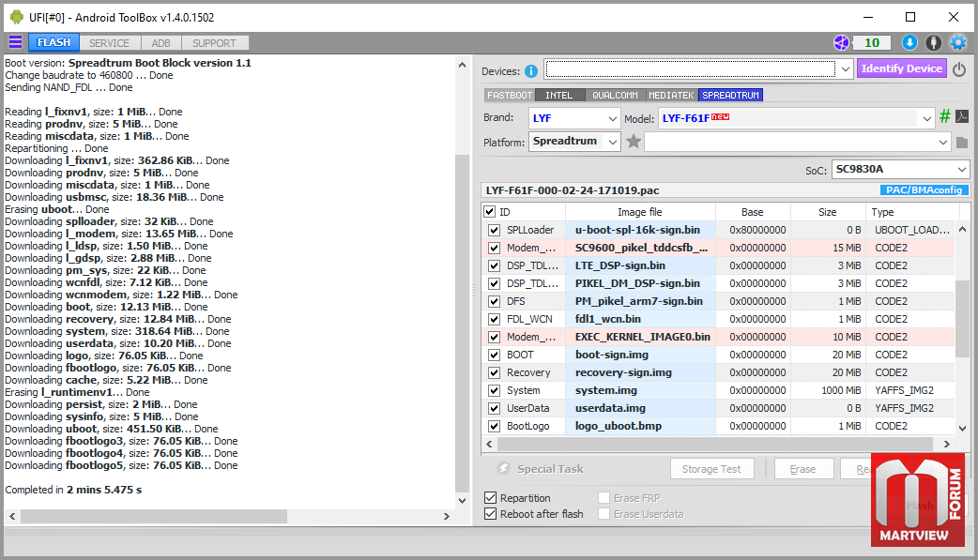Click the blue download update icon
The image size is (978, 560).
(x=909, y=42)
